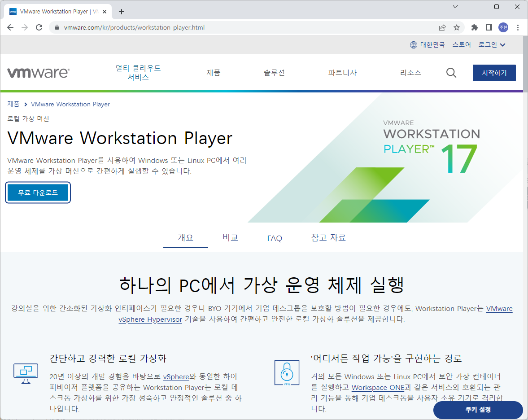This screenshot has height=420, width=528.
Task: Click the 쿠키 설정 button
Action: 478,410
